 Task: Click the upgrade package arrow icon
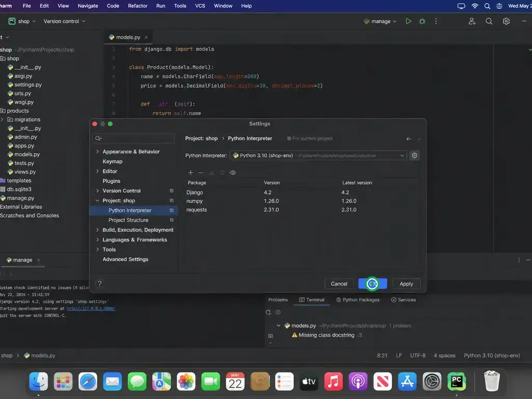[212, 172]
